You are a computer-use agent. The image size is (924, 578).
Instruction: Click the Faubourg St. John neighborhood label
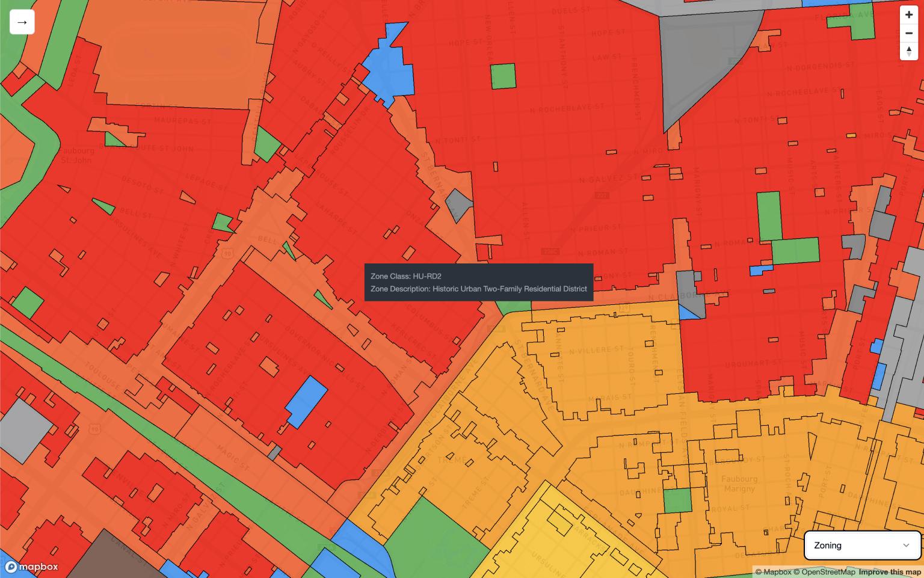click(x=78, y=155)
